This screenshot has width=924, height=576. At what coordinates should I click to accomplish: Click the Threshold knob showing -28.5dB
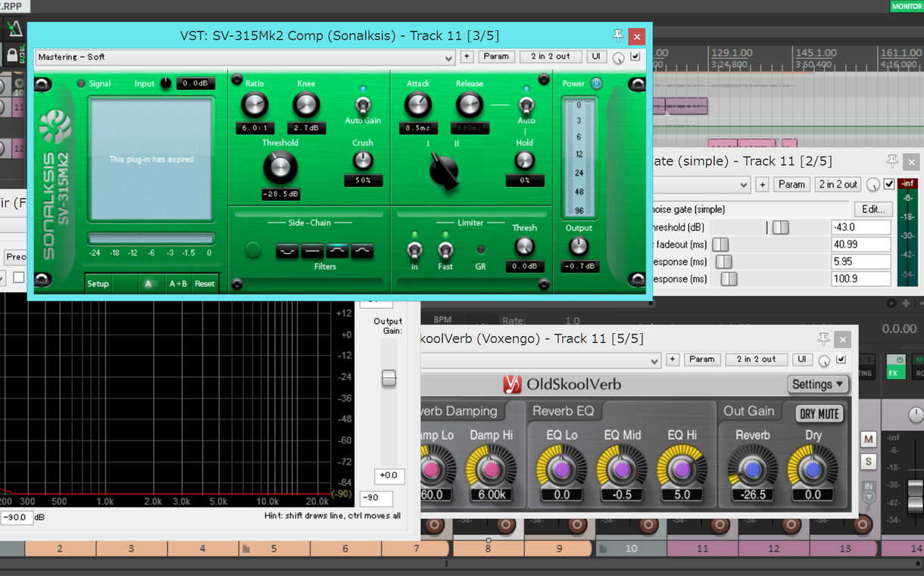click(280, 167)
